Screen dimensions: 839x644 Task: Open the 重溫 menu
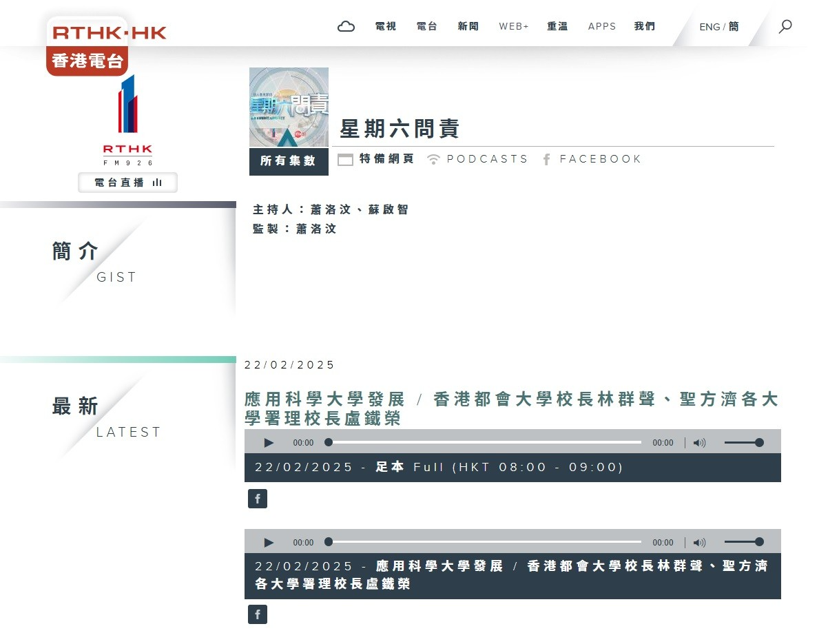coord(558,26)
